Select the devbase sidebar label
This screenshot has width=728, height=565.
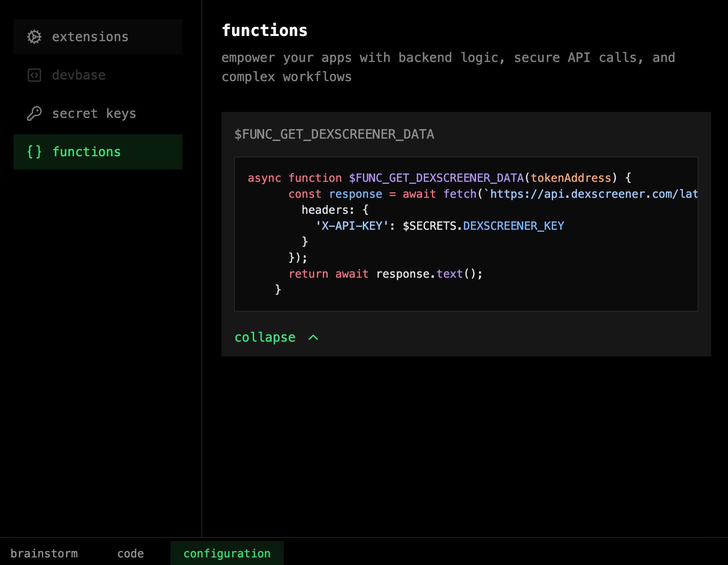(79, 75)
